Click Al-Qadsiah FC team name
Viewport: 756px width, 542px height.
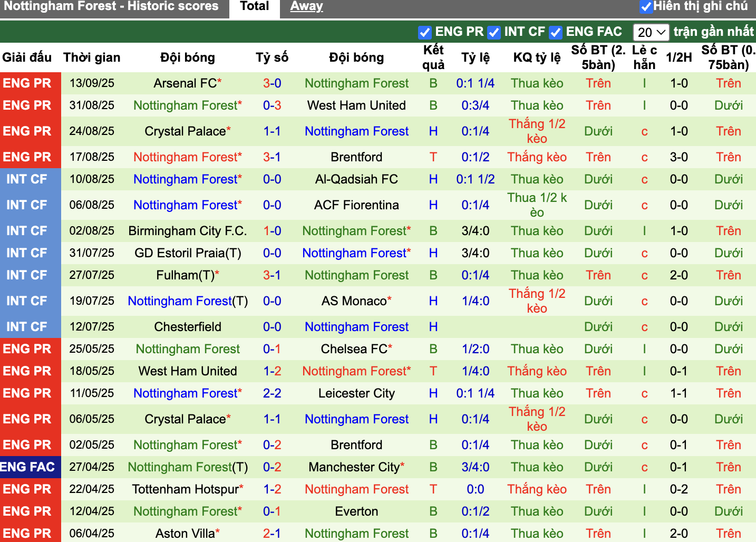coord(356,179)
